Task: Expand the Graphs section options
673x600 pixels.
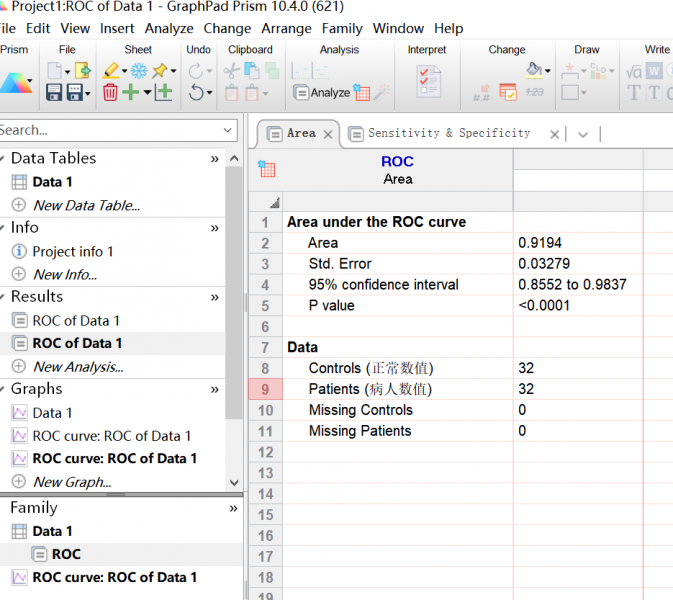Action: coord(214,390)
